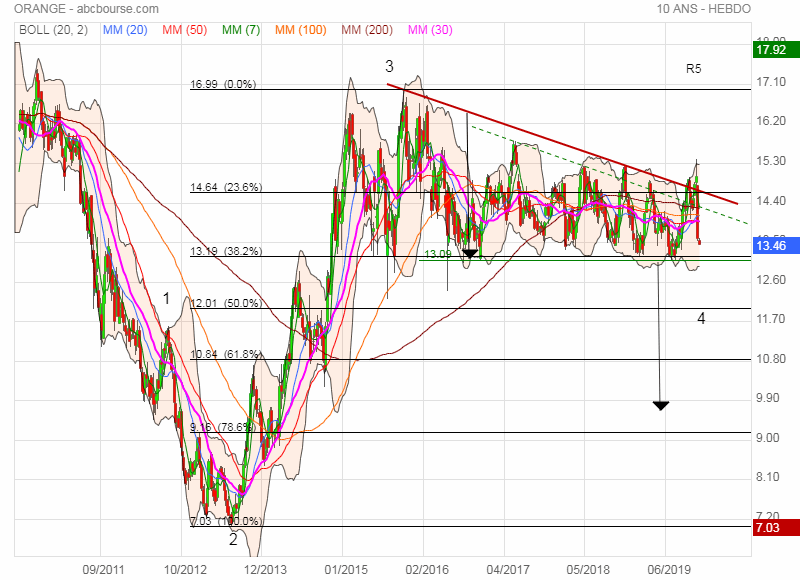Select the 10/2012 date axis label
The height and width of the screenshot is (580, 800).
click(185, 569)
